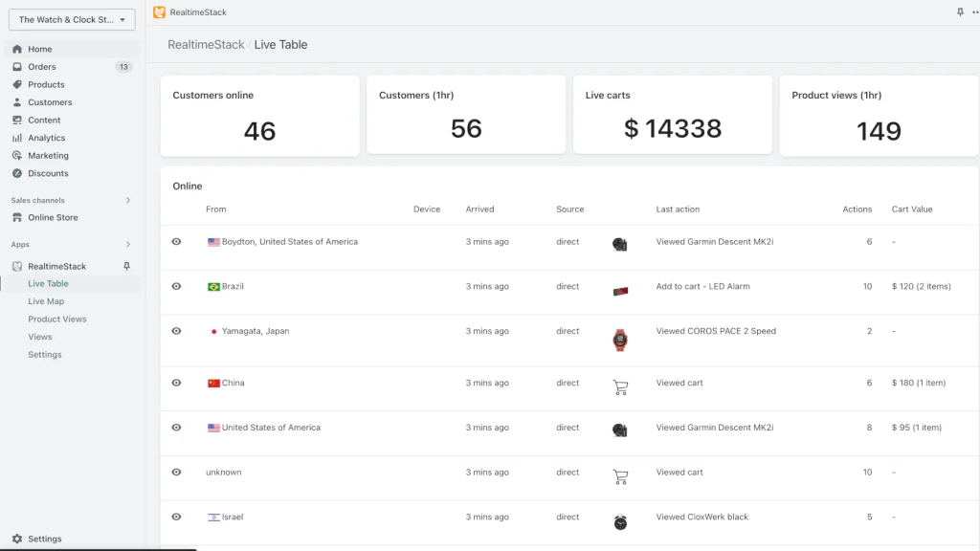This screenshot has width=980, height=551.
Task: Click '$ 180 (1 item)' cart value
Action: click(918, 383)
